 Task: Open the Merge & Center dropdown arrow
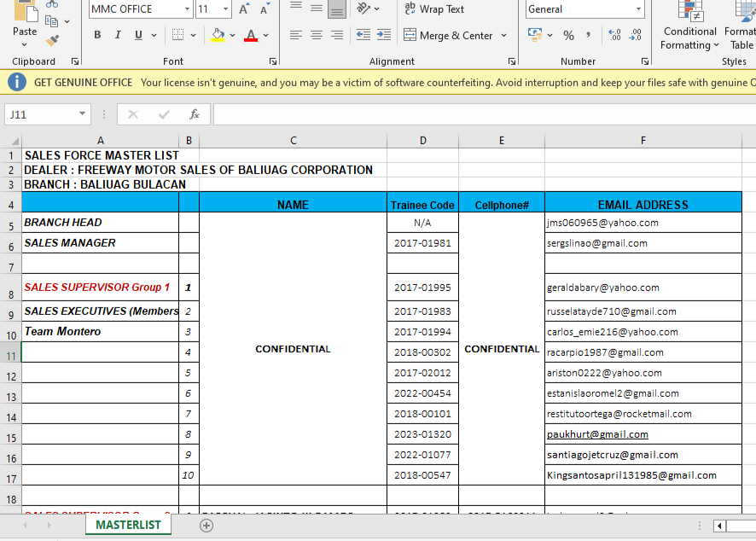tap(503, 35)
